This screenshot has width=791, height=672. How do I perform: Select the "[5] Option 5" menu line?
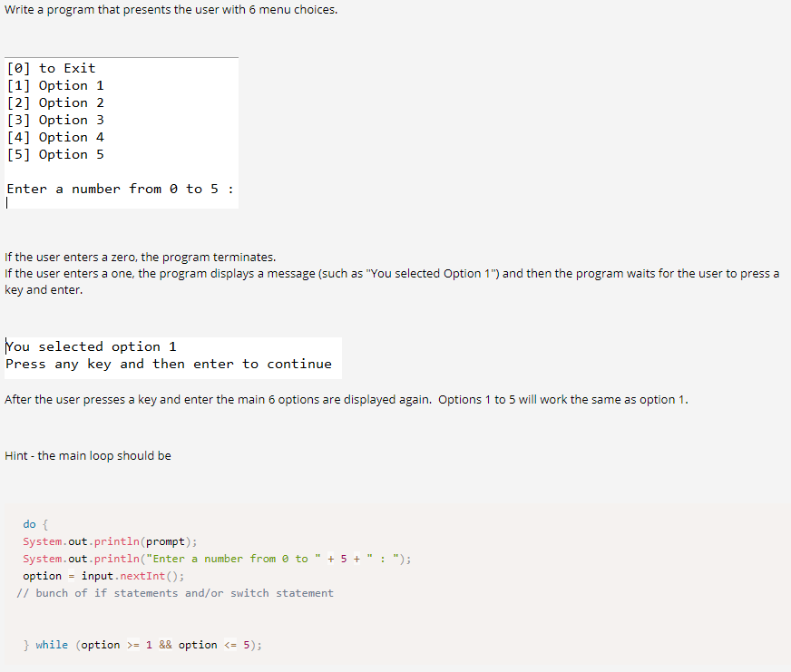54,153
